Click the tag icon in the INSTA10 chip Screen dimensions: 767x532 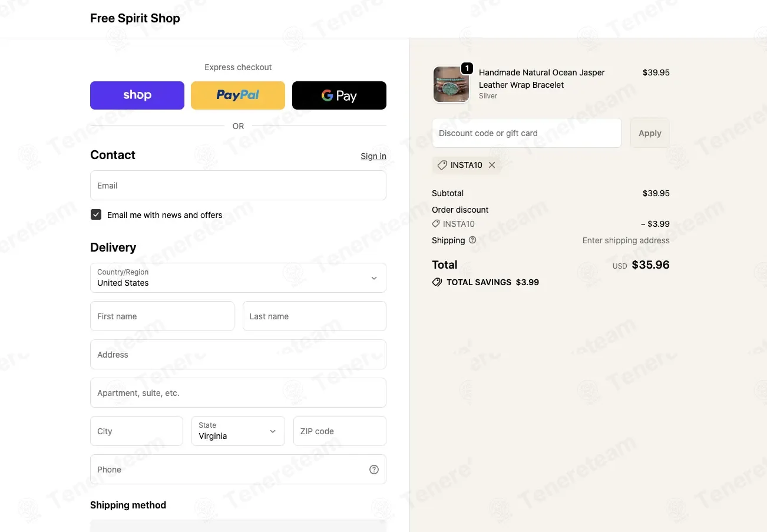[442, 165]
